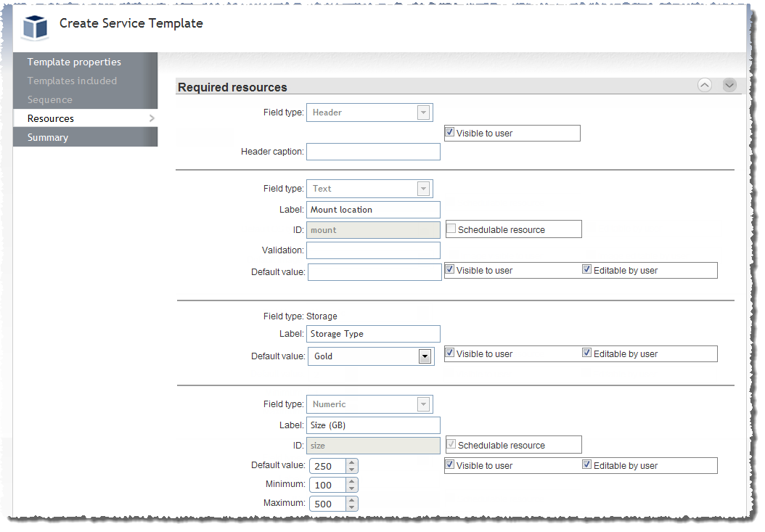Screen dimensions: 765x532
Task: Toggle Editable by user for Storage Type
Action: [x=587, y=353]
